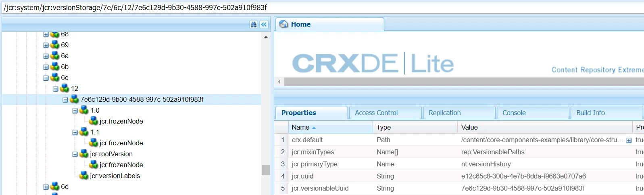
Task: Collapse the navigation panel with double-chevron icon
Action: pyautogui.click(x=264, y=25)
